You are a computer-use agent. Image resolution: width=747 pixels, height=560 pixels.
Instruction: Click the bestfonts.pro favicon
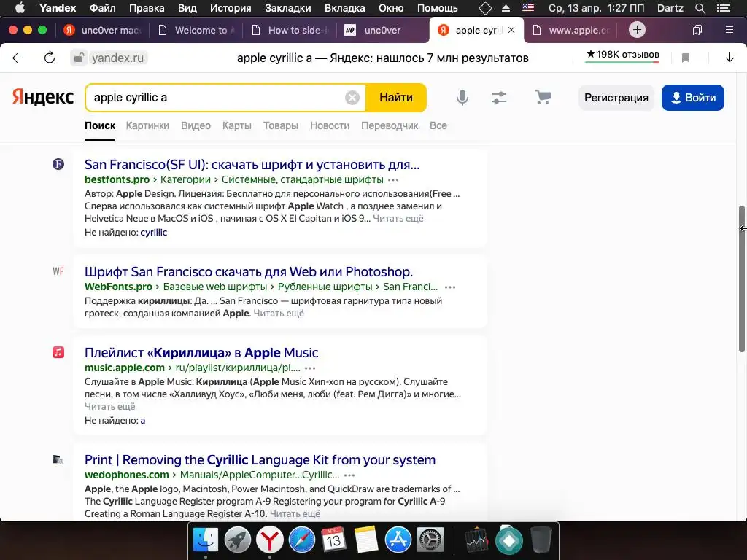(58, 164)
